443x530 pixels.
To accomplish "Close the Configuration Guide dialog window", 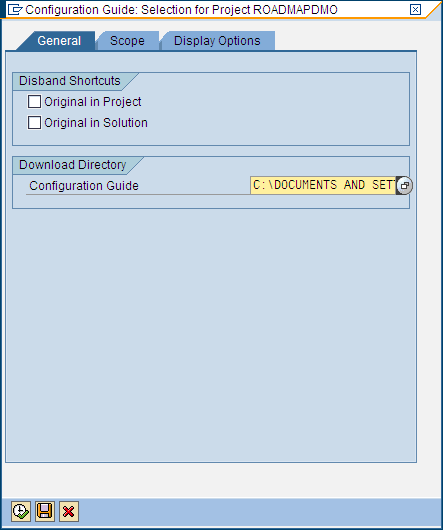I will coord(415,9).
